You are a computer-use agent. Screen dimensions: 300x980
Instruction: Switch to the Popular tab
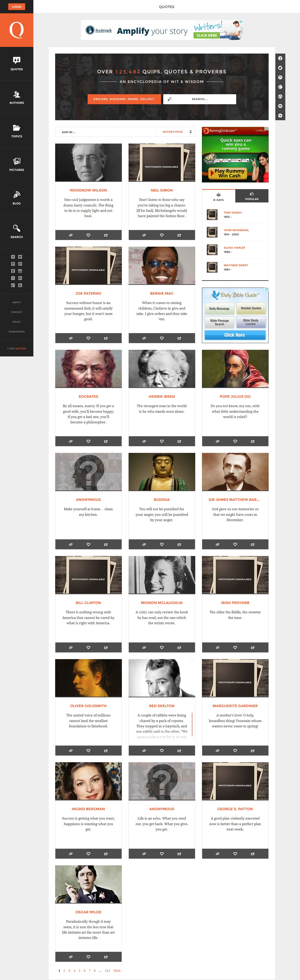pyautogui.click(x=252, y=196)
